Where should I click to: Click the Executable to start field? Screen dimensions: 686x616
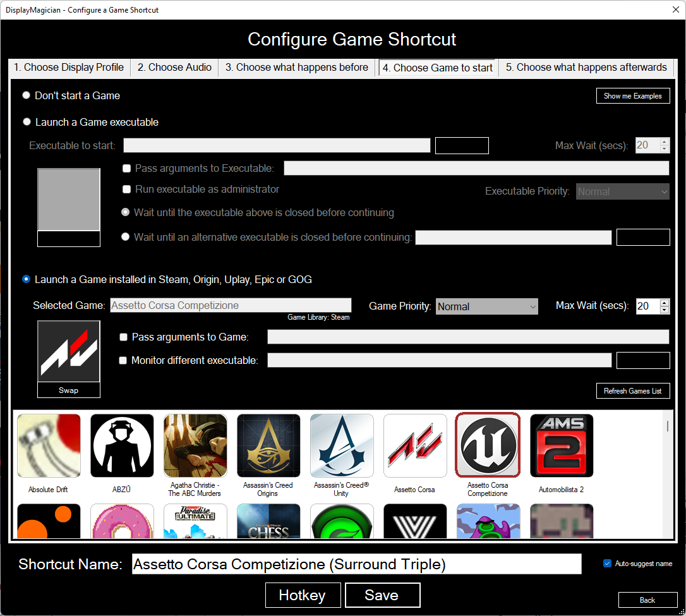tap(277, 145)
